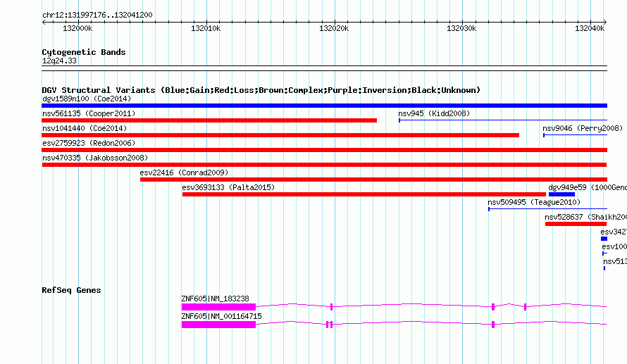Click the dgv949e59 variant label
This screenshot has width=627, height=364.
[588, 187]
